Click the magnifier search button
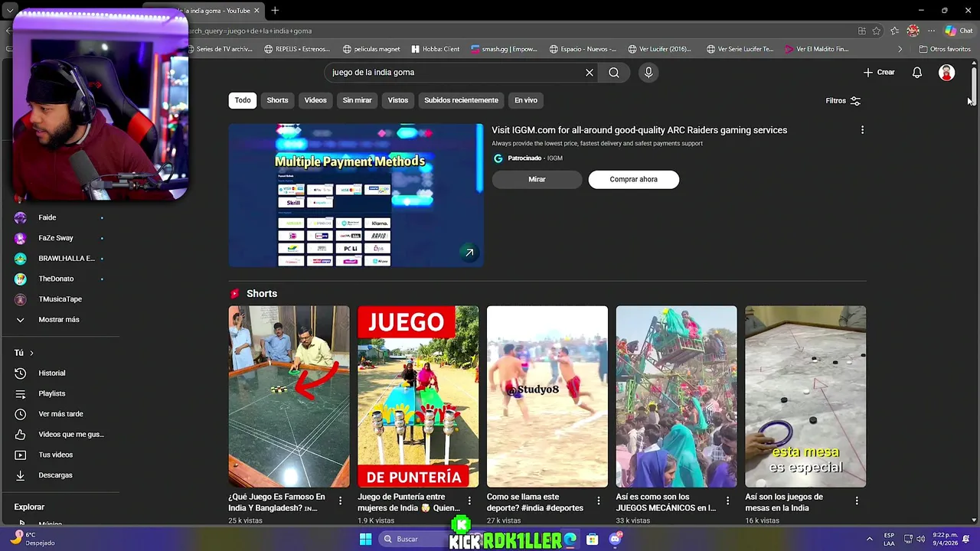 pyautogui.click(x=614, y=73)
